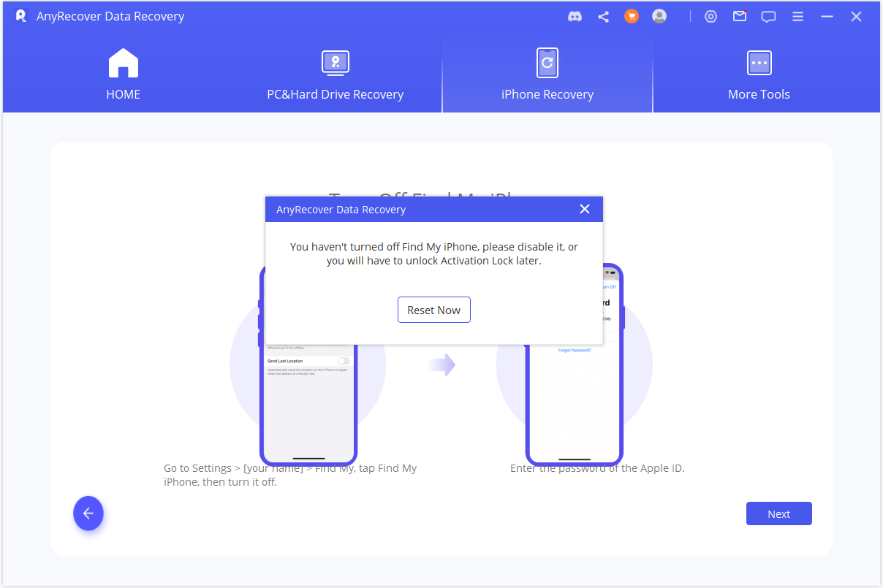Click Forgot Password link in phone illustration
Image resolution: width=883 pixels, height=588 pixels.
(574, 351)
